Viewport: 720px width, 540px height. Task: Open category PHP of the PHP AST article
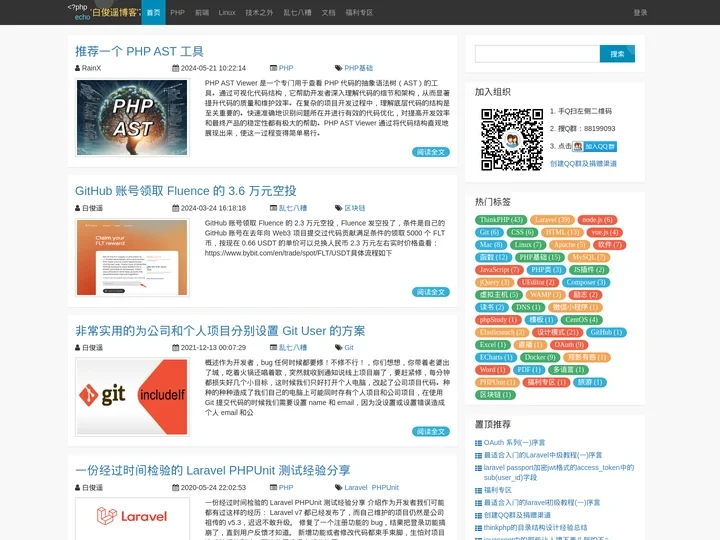pos(286,68)
